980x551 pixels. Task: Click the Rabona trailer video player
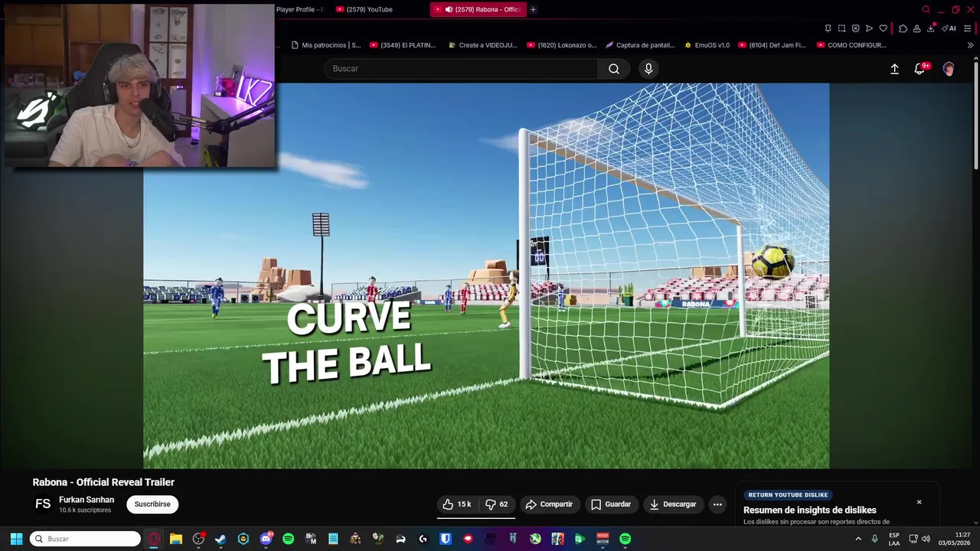tap(486, 275)
